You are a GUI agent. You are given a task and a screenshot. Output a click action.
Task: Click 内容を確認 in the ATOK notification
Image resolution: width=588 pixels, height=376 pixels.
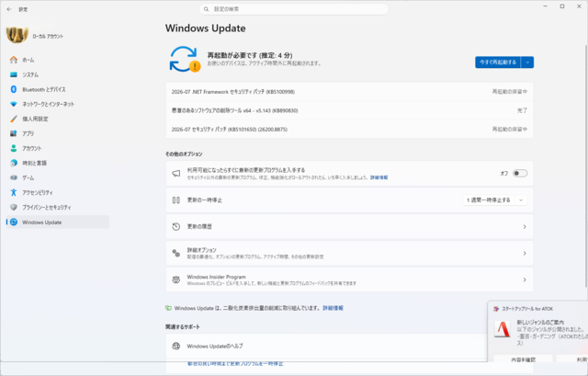[x=523, y=359]
